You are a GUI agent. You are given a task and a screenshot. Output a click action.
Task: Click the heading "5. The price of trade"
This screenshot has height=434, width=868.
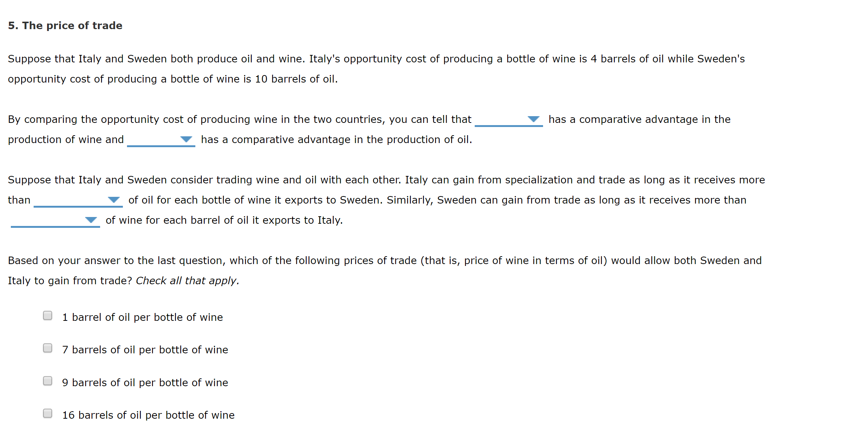[x=65, y=25]
